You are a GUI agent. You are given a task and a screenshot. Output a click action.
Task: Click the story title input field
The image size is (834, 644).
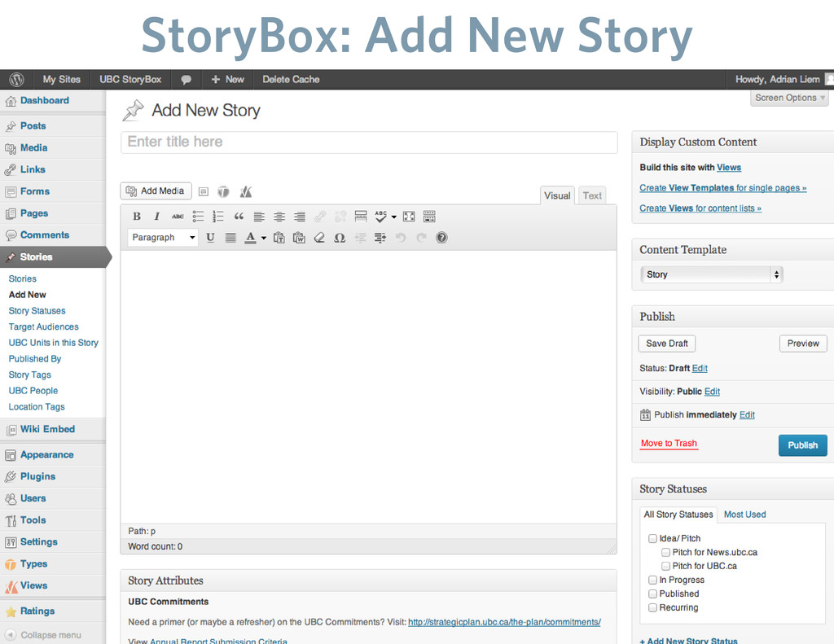click(x=369, y=142)
